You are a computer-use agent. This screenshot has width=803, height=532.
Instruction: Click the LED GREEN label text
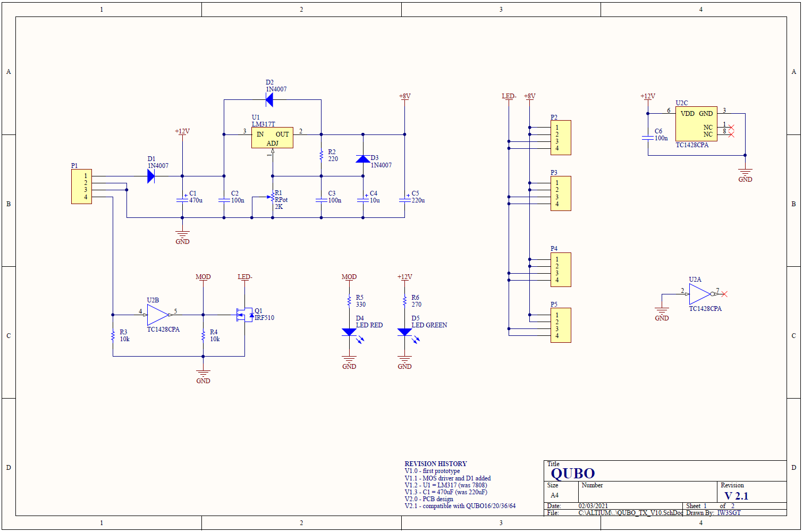[429, 325]
